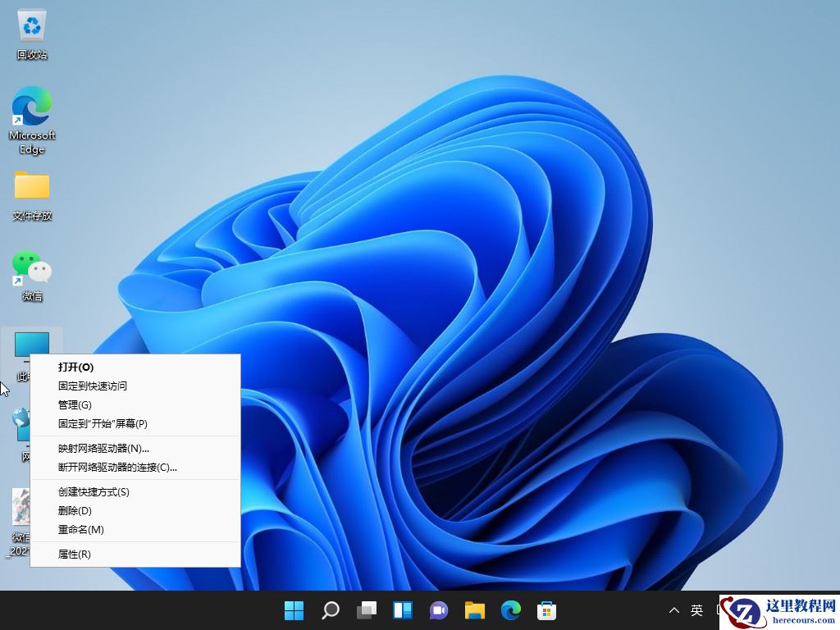840x630 pixels.
Task: Click the Windows Start button
Action: coord(294,610)
